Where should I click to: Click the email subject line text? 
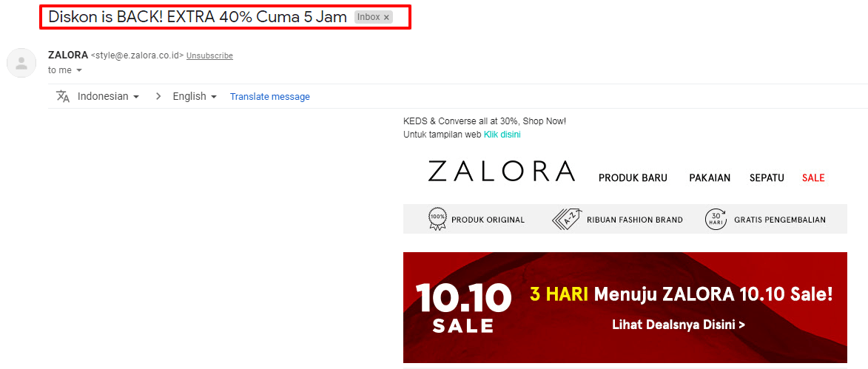[198, 17]
